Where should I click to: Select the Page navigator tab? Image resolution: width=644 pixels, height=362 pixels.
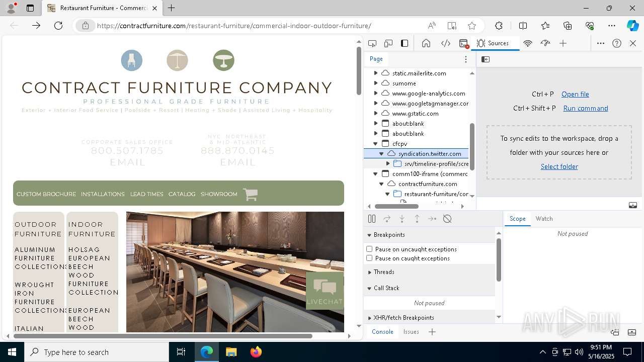376,59
